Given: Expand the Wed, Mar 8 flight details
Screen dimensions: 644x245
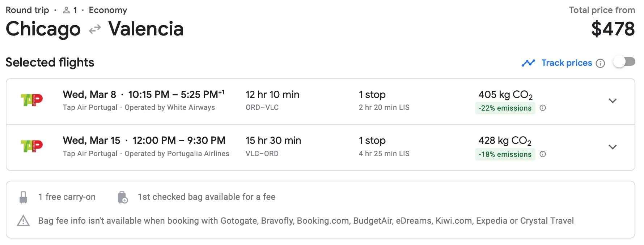Looking at the screenshot, I should (613, 101).
